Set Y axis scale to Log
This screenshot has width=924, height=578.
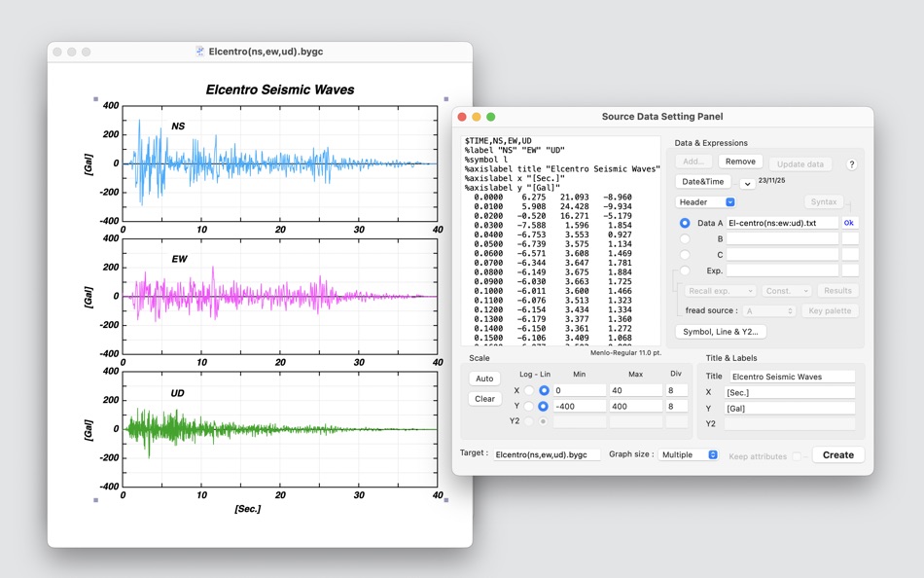[529, 406]
